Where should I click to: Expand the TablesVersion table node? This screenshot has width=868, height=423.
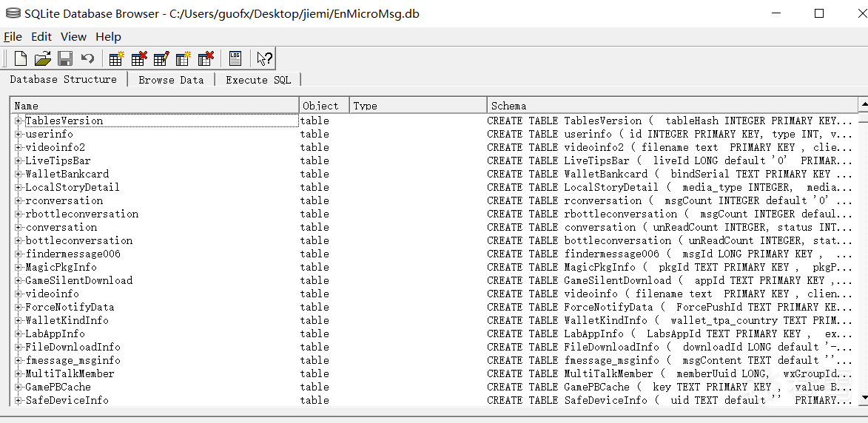pyautogui.click(x=18, y=121)
